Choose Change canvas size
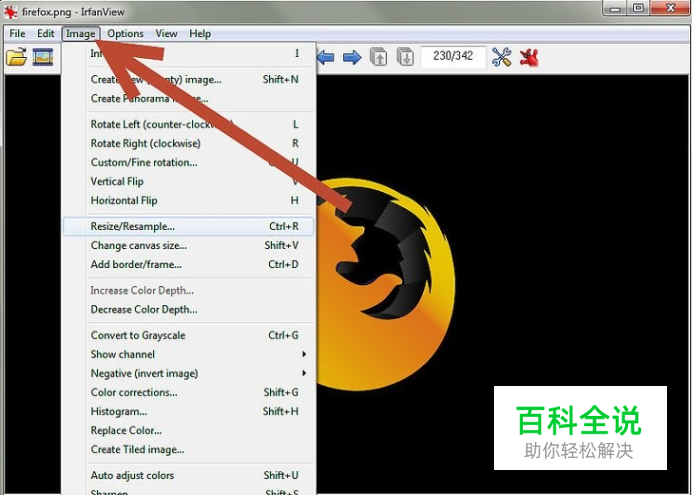 188,245
